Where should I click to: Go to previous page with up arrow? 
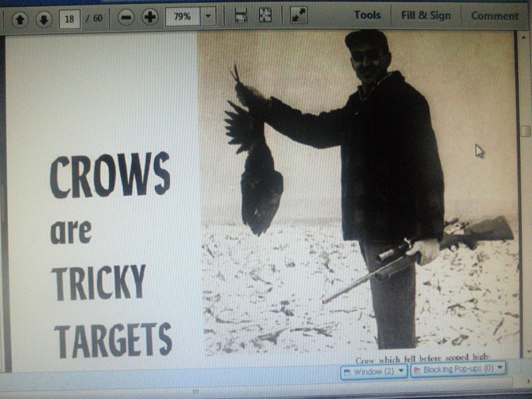click(x=20, y=19)
